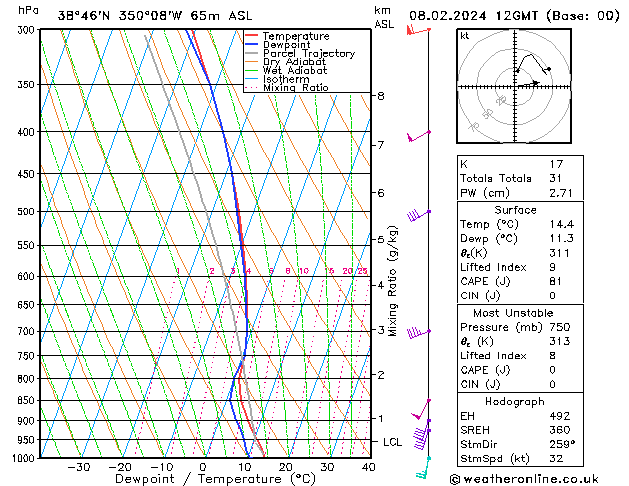Click the SREH value 360

coord(560,430)
